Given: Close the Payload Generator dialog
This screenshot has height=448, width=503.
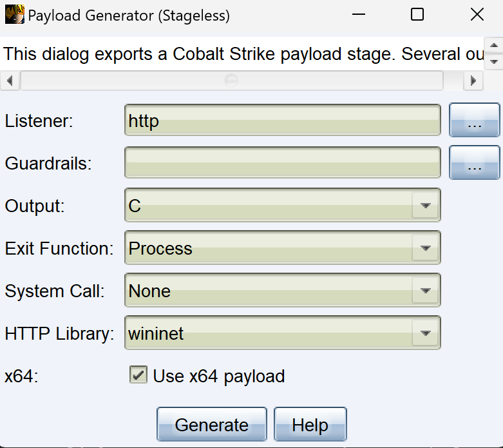Looking at the screenshot, I should tap(477, 14).
